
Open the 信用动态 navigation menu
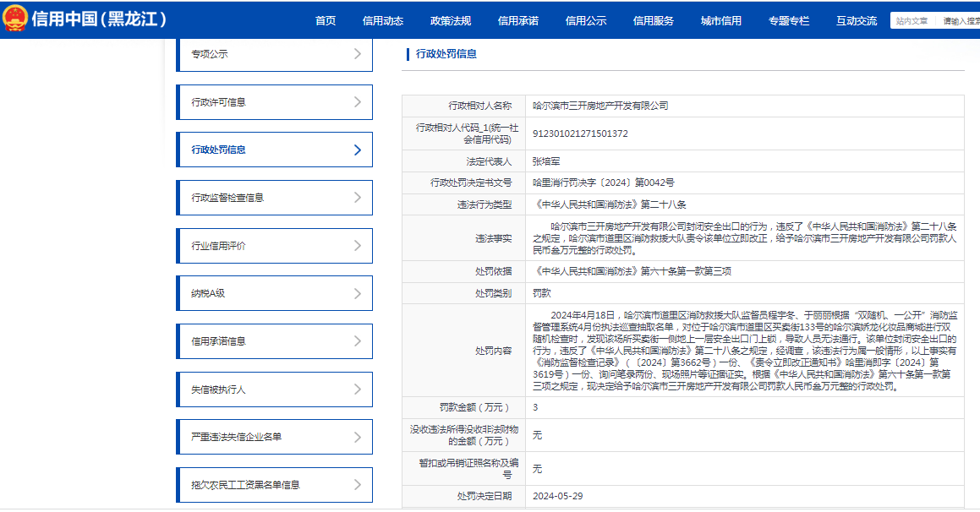point(383,21)
